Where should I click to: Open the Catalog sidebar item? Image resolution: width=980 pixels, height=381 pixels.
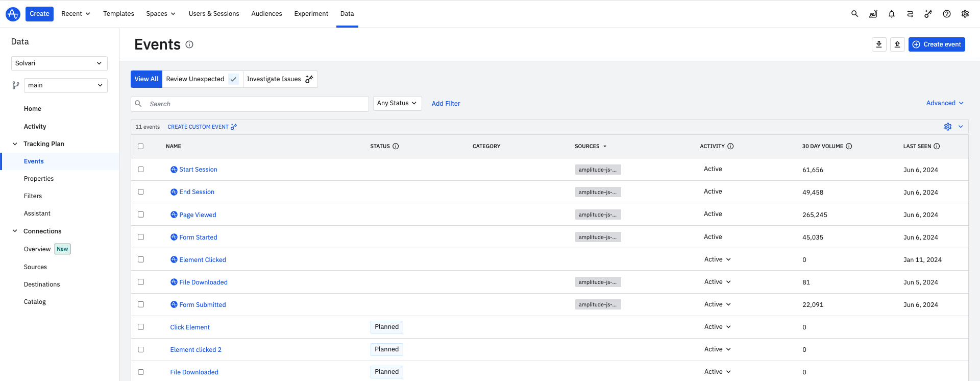pyautogui.click(x=35, y=302)
